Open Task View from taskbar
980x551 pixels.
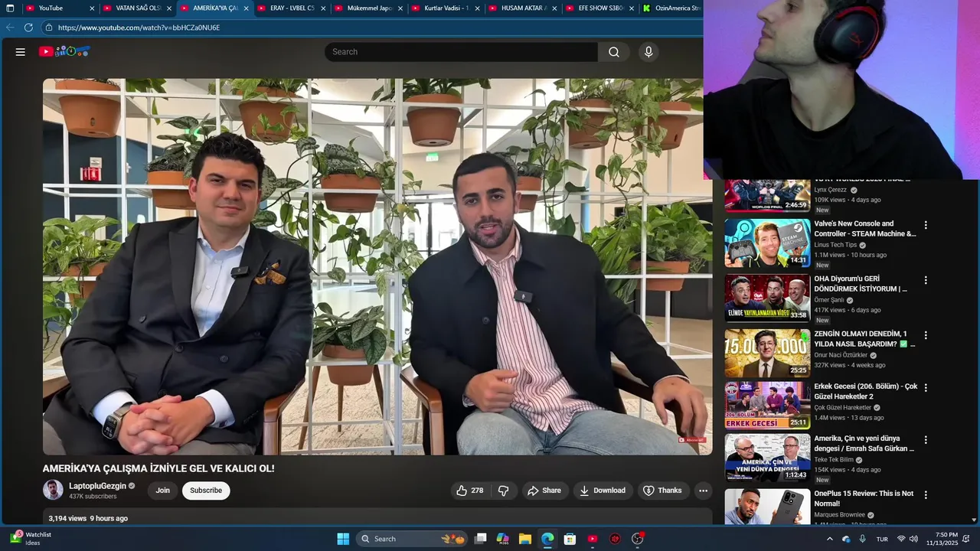[480, 539]
